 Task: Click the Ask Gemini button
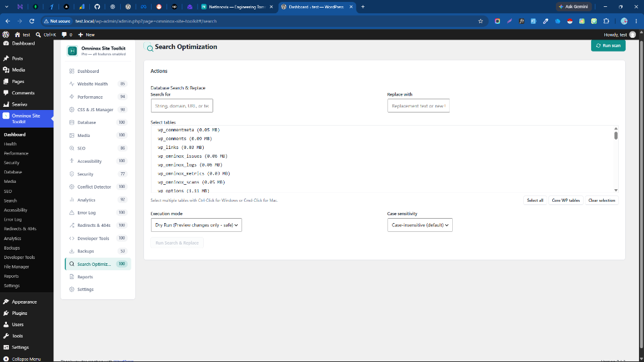pos(574,6)
